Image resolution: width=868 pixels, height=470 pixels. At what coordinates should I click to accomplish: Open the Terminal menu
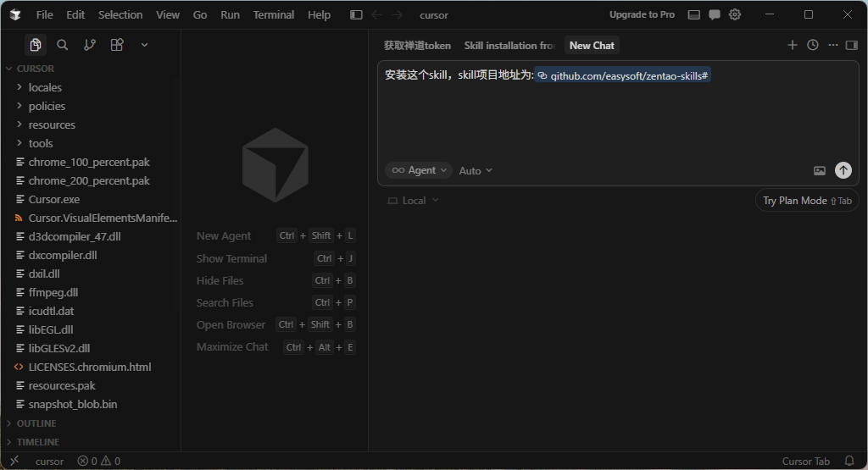[x=274, y=15]
